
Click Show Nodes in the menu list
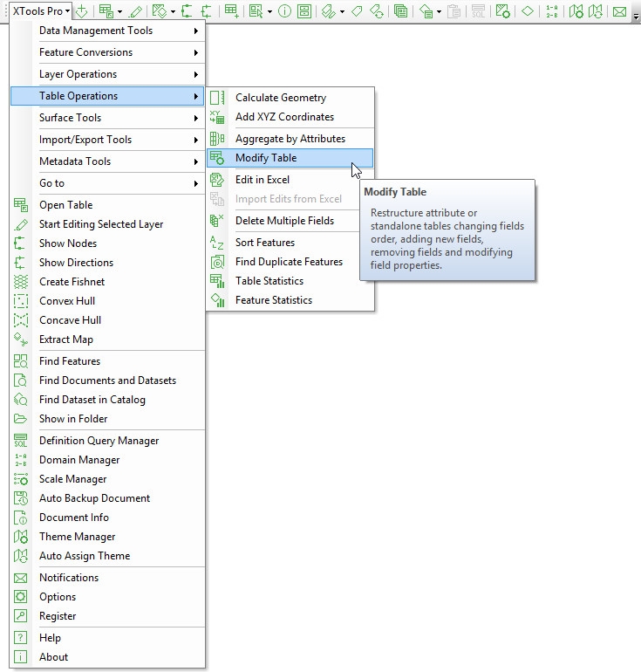tap(108, 243)
